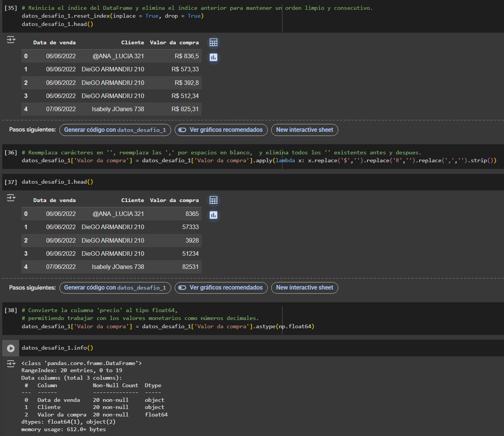Click into the lambda replace code line
Screen dimensions: 504x436
(x=259, y=161)
